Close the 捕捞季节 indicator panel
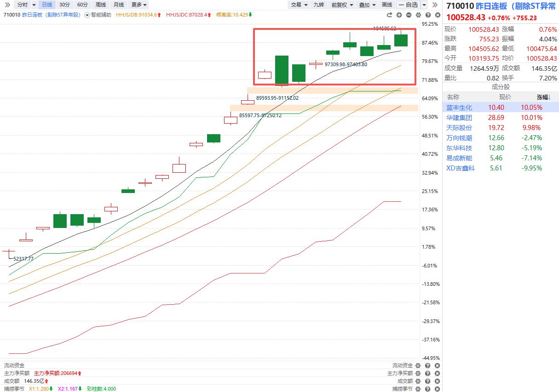 coord(436,389)
